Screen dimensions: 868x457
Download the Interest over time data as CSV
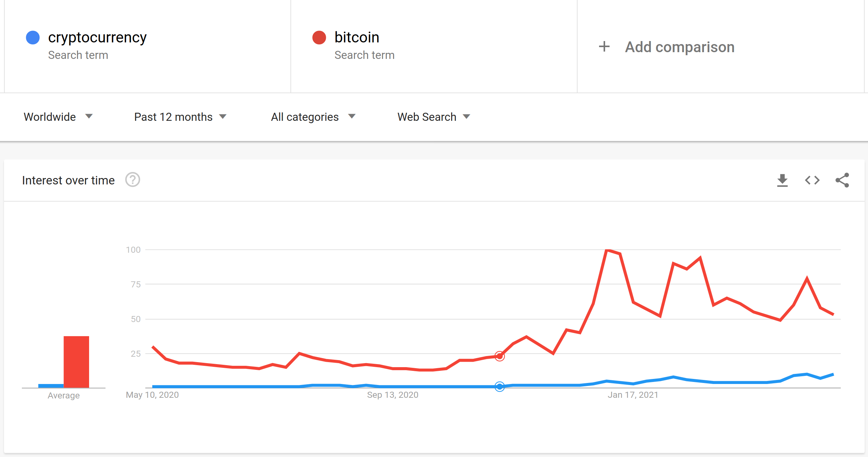coord(782,180)
